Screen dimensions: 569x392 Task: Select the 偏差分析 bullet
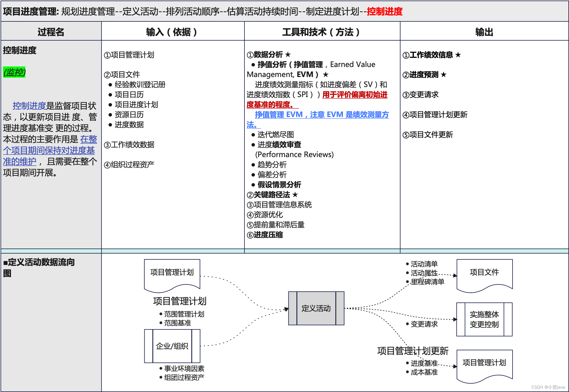269,175
